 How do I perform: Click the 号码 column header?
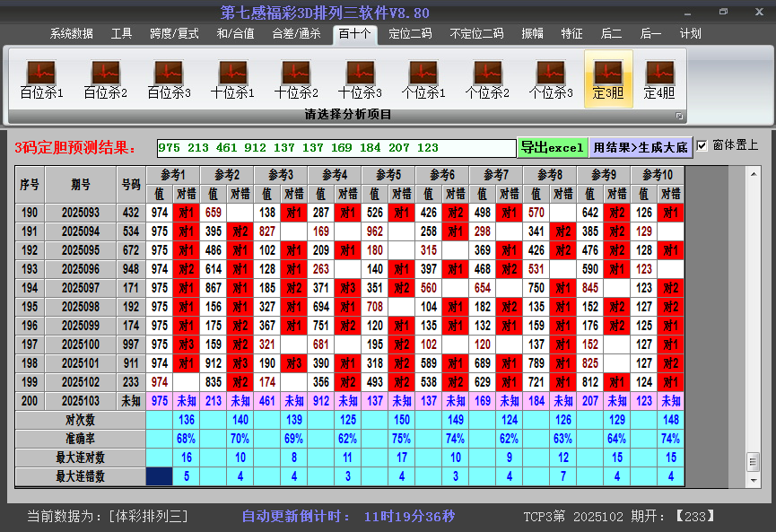coord(131,185)
